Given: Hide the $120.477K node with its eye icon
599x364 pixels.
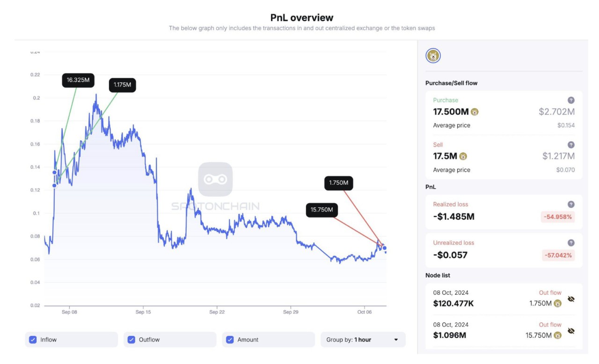Looking at the screenshot, I should [x=571, y=298].
